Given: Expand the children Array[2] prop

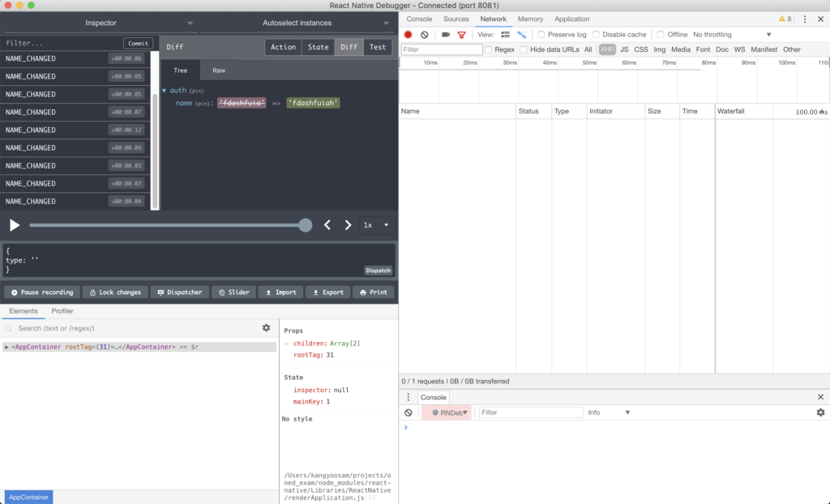Looking at the screenshot, I should coord(287,344).
